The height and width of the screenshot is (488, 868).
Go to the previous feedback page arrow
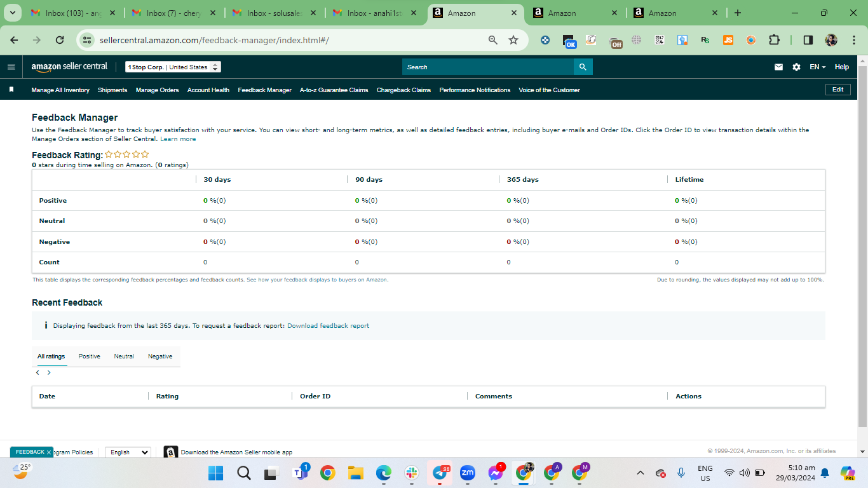point(37,372)
